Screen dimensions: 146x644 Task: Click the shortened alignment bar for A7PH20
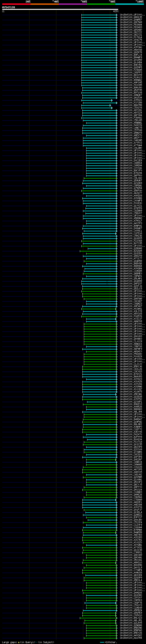coord(97,100)
